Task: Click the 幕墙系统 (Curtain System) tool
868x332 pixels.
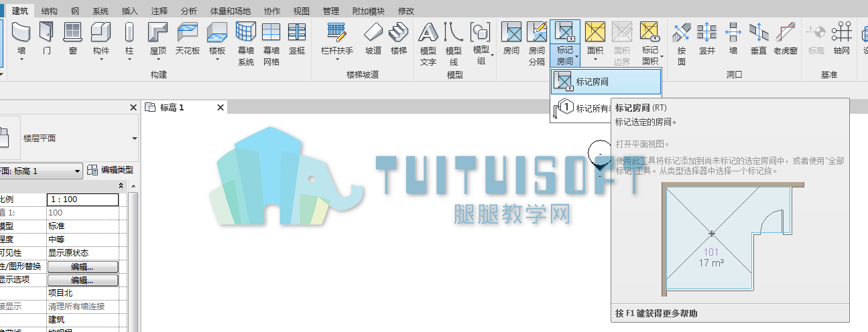Action: pyautogui.click(x=246, y=44)
